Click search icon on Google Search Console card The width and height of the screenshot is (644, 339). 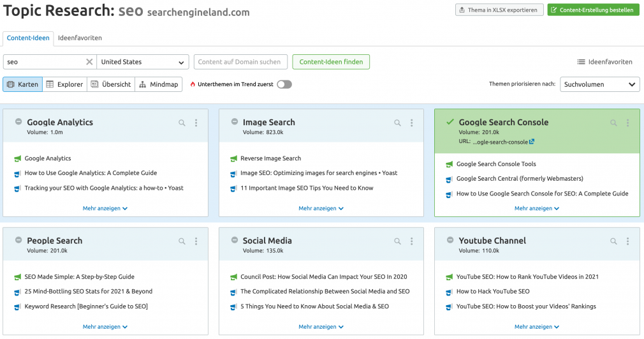(x=613, y=123)
